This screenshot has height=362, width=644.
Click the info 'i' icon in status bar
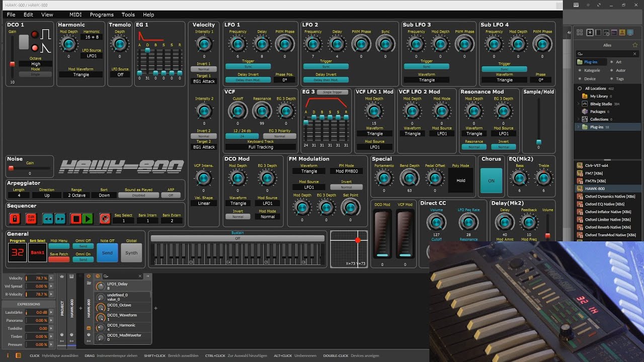(9, 355)
